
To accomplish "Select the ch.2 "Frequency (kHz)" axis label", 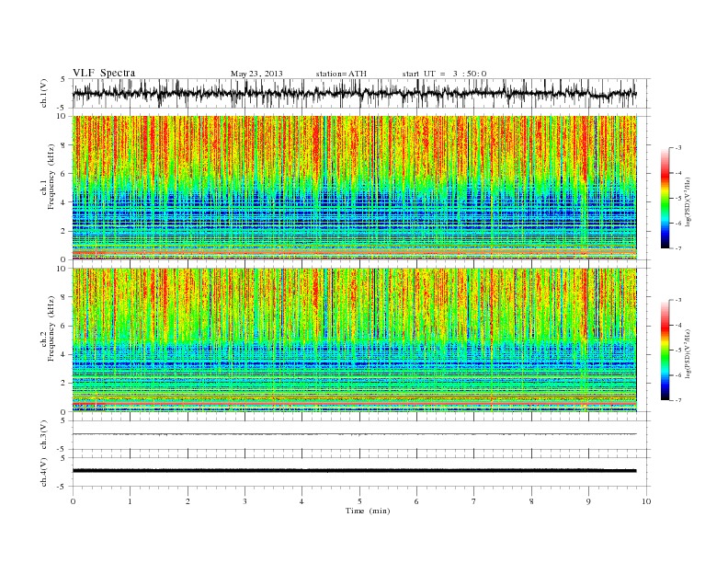I will 51,327.
